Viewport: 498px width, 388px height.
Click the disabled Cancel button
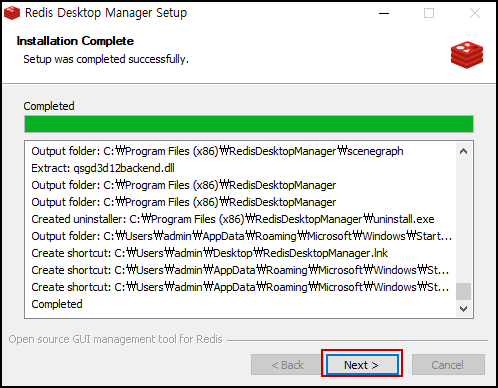[x=448, y=365]
